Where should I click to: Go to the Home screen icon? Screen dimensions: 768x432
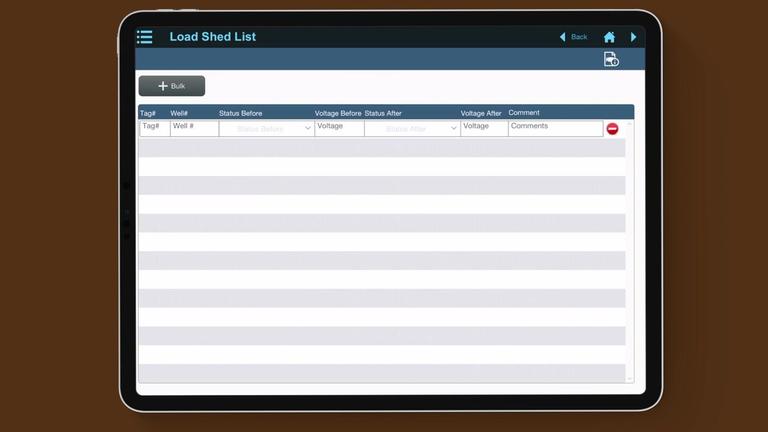click(x=609, y=37)
